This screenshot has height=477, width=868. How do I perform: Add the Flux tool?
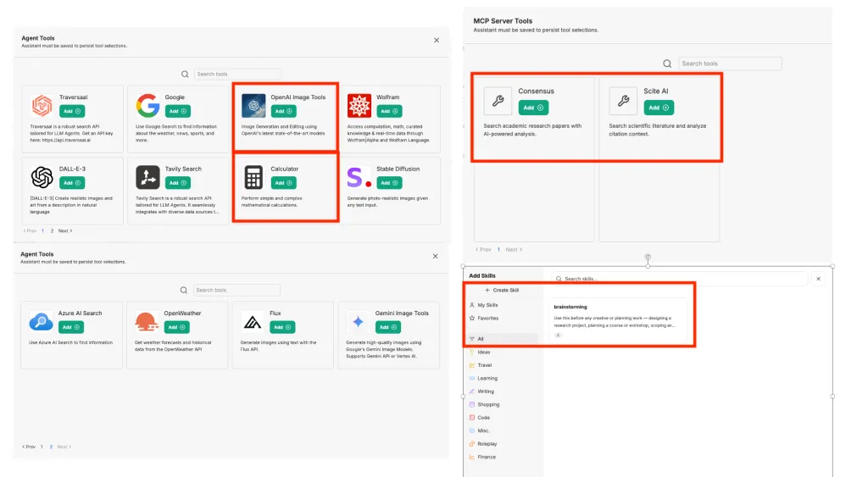(282, 327)
